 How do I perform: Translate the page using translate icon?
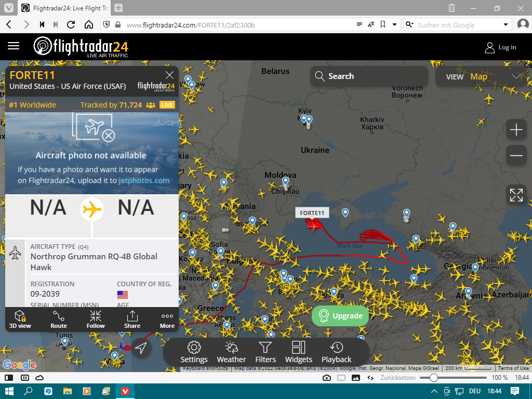coord(371,24)
